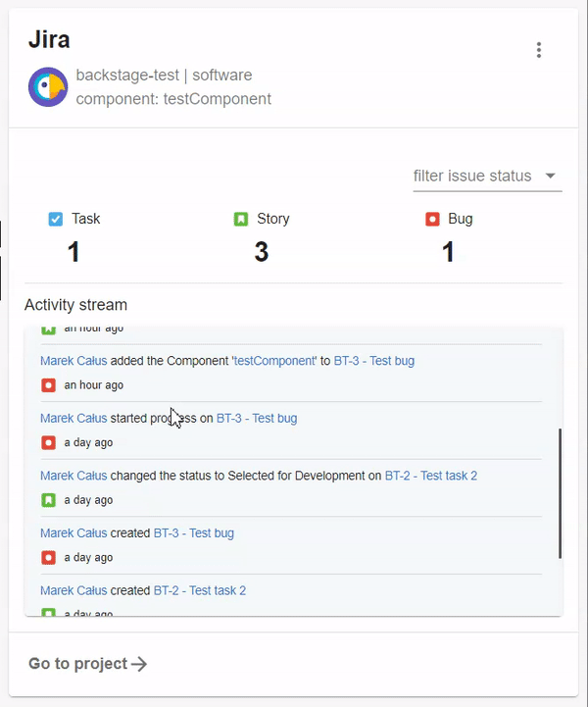Click the Jira card title
This screenshot has height=707, width=588.
pos(49,39)
